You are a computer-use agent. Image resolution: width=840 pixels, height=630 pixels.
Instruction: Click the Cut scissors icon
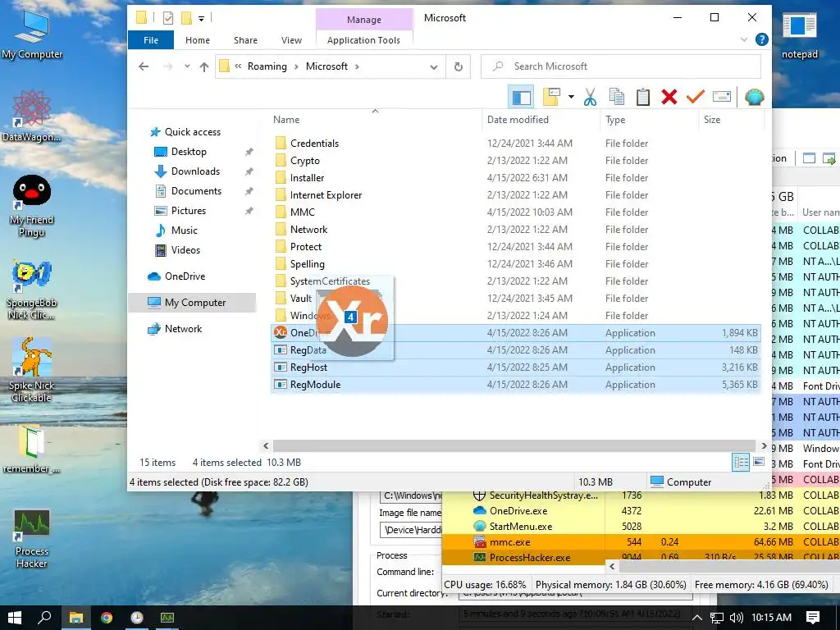click(590, 97)
